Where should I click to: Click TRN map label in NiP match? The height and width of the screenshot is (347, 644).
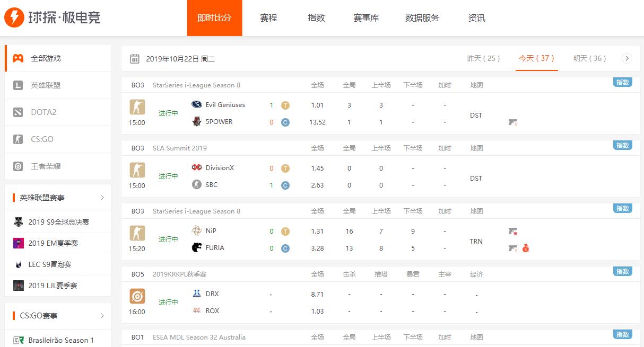(x=476, y=242)
